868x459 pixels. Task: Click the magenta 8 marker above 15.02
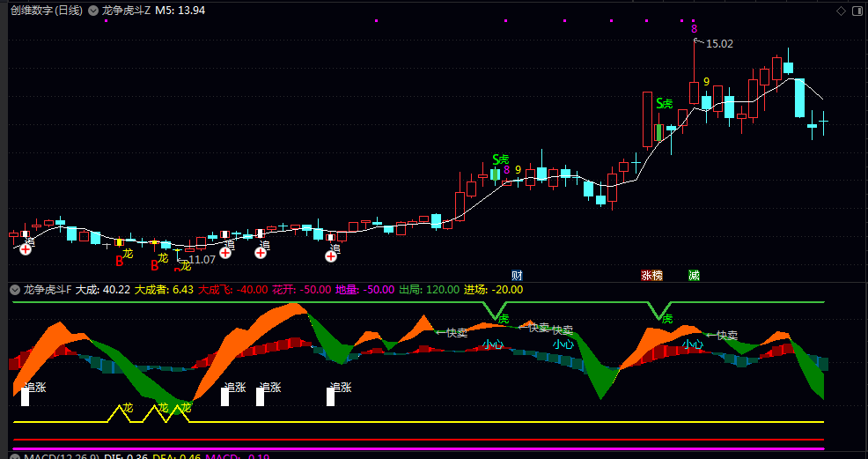694,29
